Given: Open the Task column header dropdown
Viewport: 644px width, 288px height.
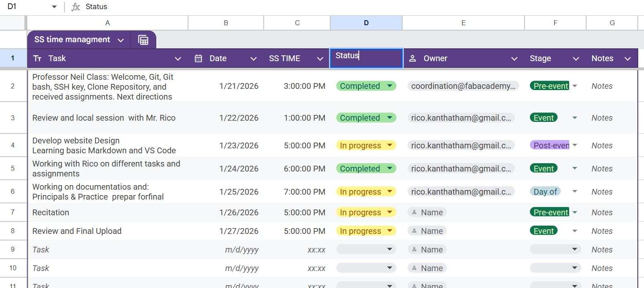Looking at the screenshot, I should (178, 58).
